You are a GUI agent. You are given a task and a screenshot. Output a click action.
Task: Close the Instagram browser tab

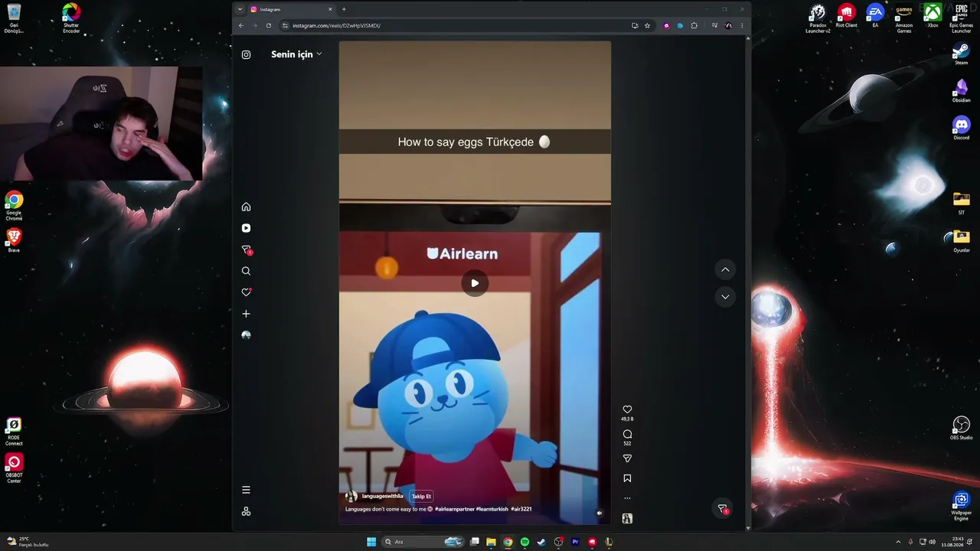tap(330, 9)
